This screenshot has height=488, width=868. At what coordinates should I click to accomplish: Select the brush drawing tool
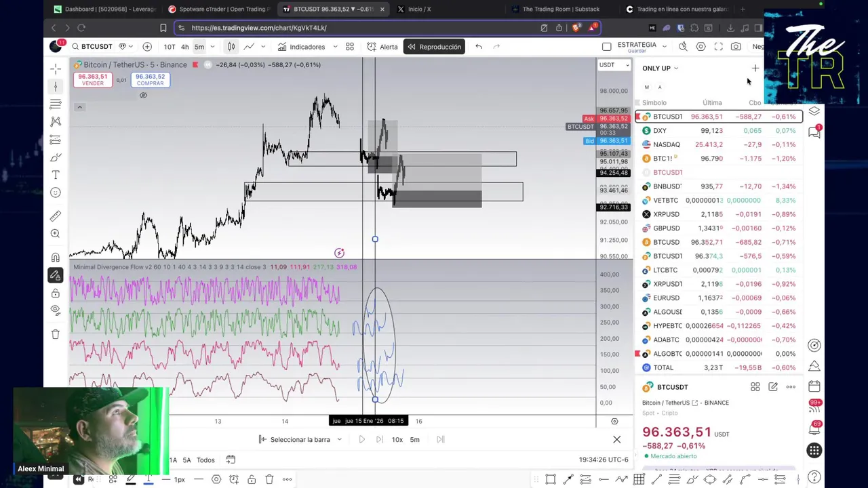56,157
